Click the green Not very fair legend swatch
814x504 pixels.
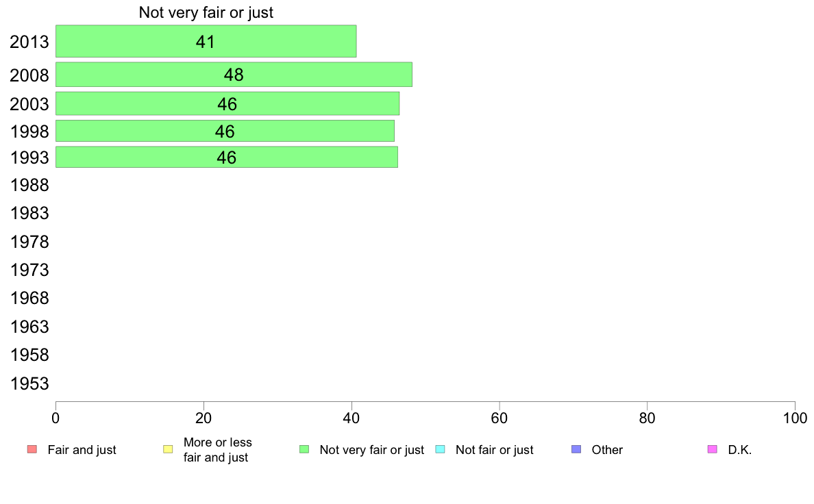tap(304, 449)
